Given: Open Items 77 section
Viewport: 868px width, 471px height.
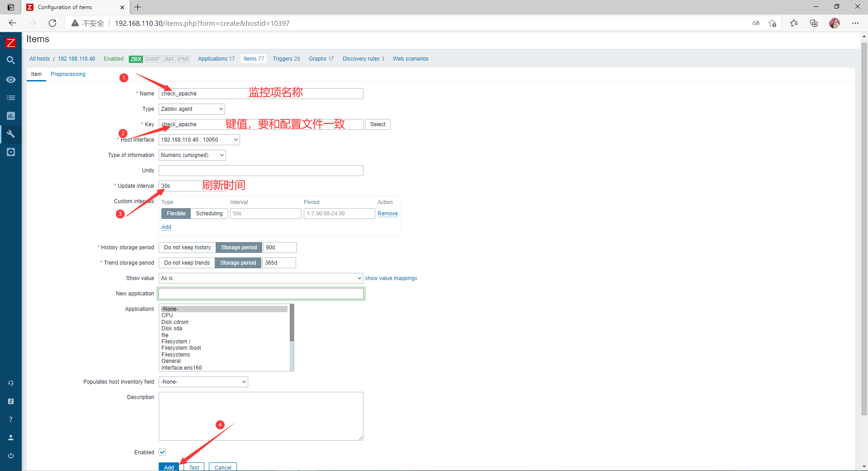Looking at the screenshot, I should pyautogui.click(x=254, y=59).
